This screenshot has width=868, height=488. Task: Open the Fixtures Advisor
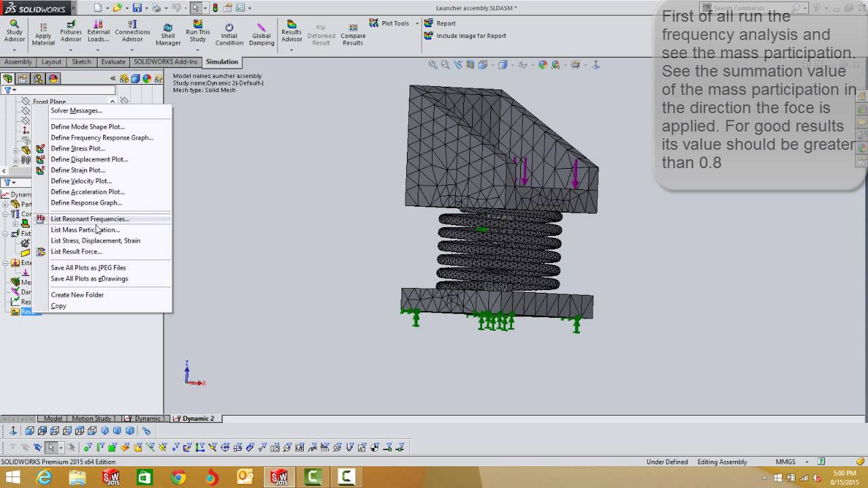point(71,32)
